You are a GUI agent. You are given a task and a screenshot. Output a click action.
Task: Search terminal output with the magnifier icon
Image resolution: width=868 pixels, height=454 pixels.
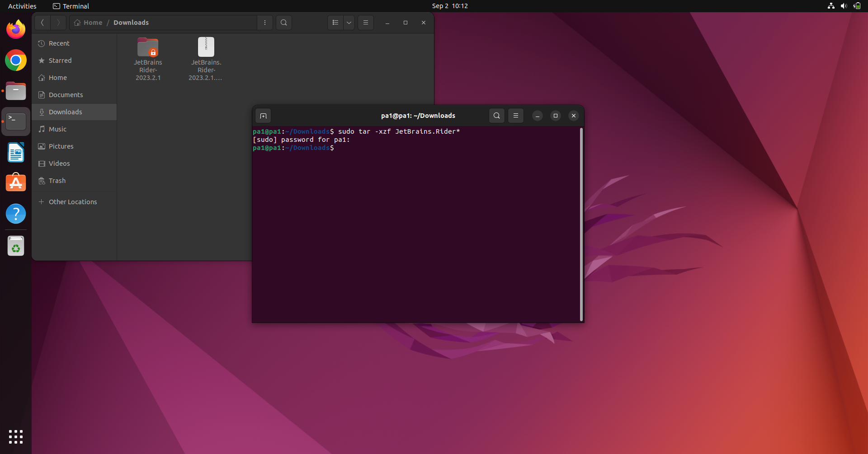point(496,116)
